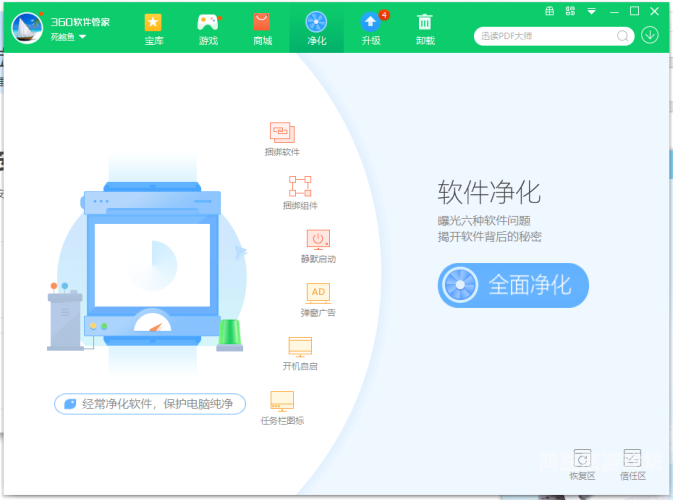
Task: Minimize the 360软件管家 window
Action: point(614,12)
